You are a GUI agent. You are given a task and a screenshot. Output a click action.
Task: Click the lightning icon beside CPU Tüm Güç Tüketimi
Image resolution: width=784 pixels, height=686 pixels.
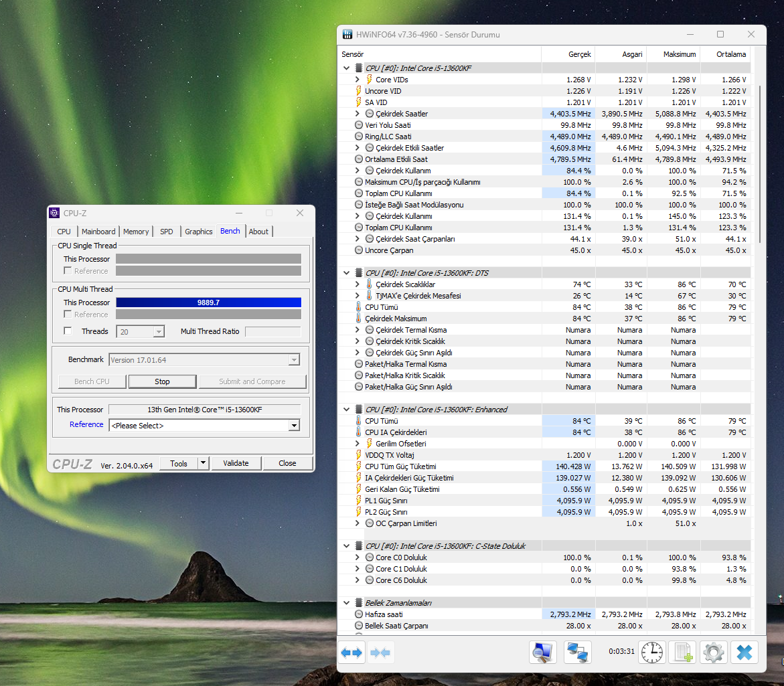pos(358,466)
